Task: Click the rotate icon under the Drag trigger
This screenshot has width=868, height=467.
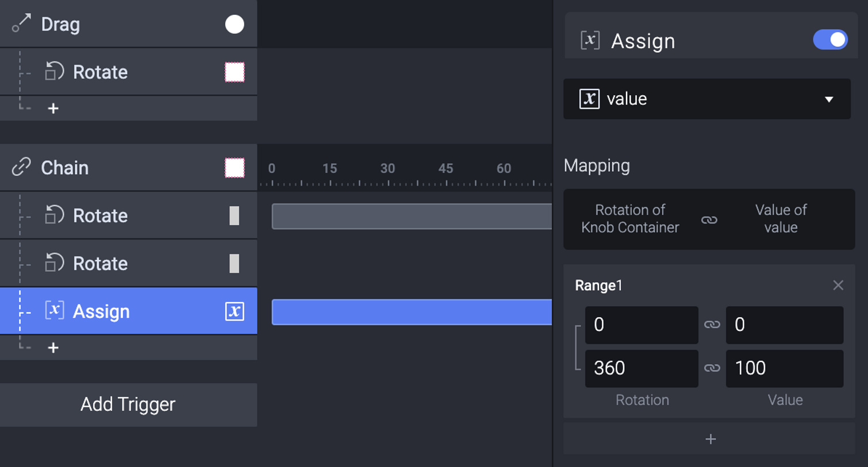Action: pyautogui.click(x=54, y=72)
